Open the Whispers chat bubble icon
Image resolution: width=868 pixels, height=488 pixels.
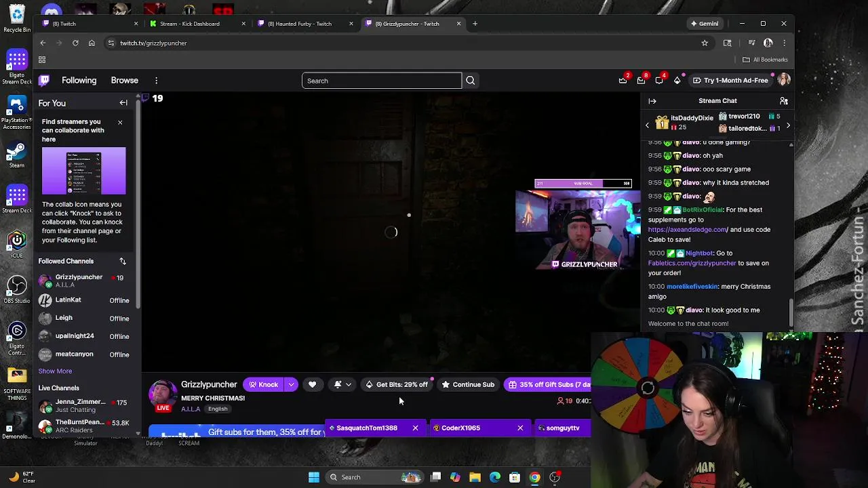pyautogui.click(x=659, y=80)
